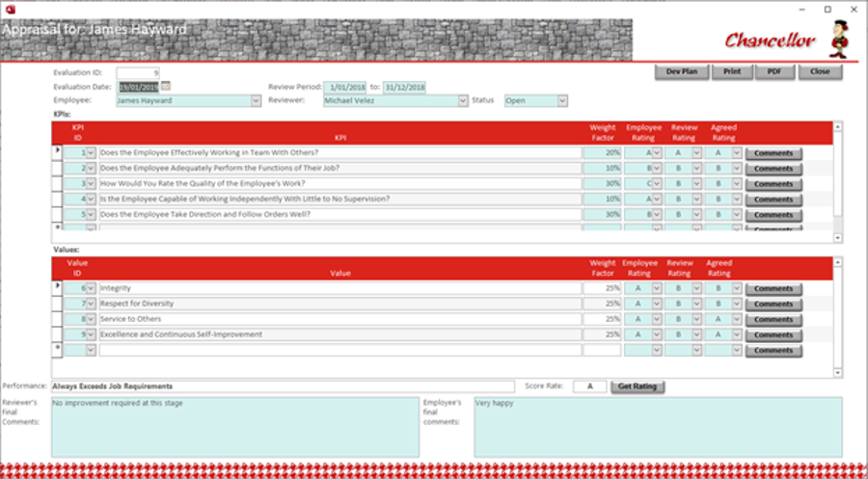
Task: Click the 'Respect for Diversity' value text
Action: tap(137, 304)
